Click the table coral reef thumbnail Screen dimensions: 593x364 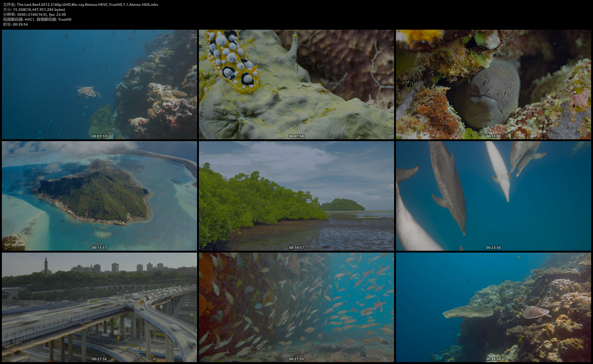tap(493, 307)
